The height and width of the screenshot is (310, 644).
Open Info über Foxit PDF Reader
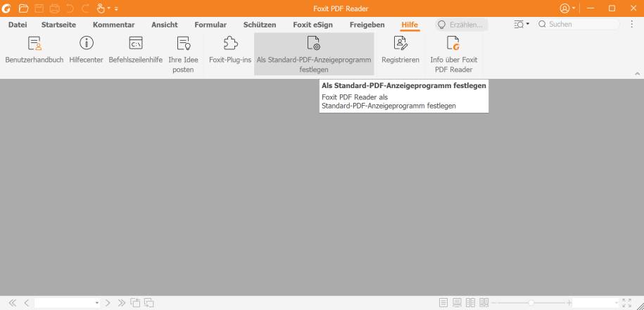(453, 54)
